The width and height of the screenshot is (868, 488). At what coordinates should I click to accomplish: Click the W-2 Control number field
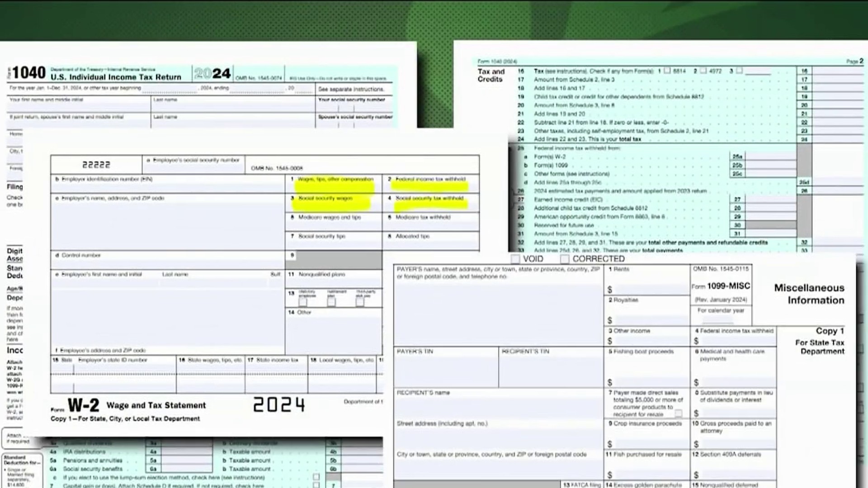[x=168, y=260]
